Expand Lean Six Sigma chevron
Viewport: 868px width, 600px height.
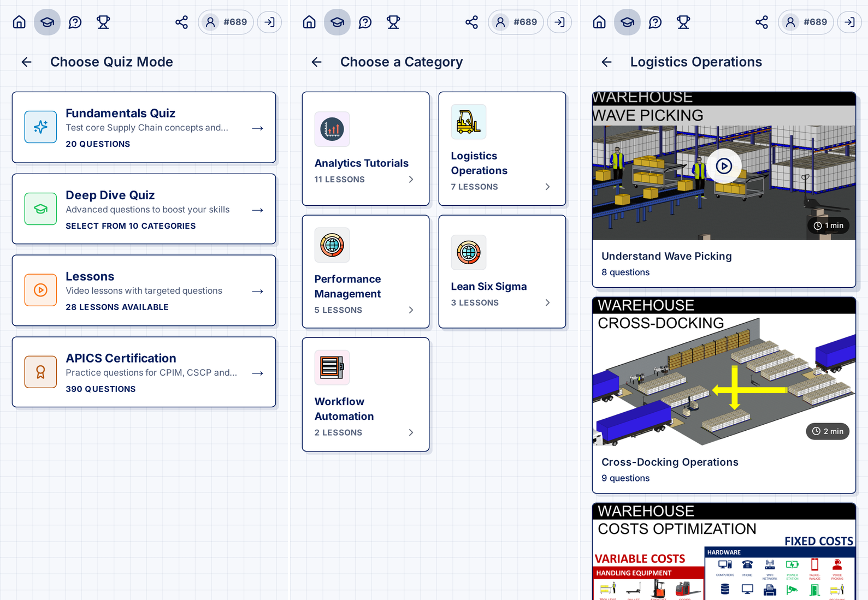[548, 302]
